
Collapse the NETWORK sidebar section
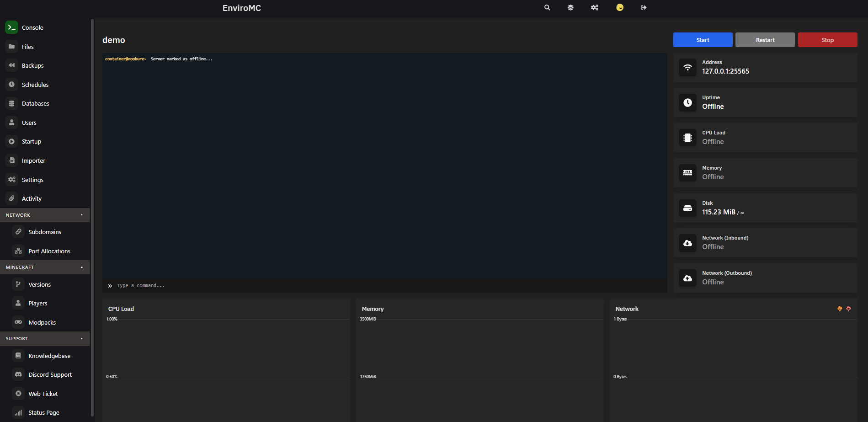(45, 215)
